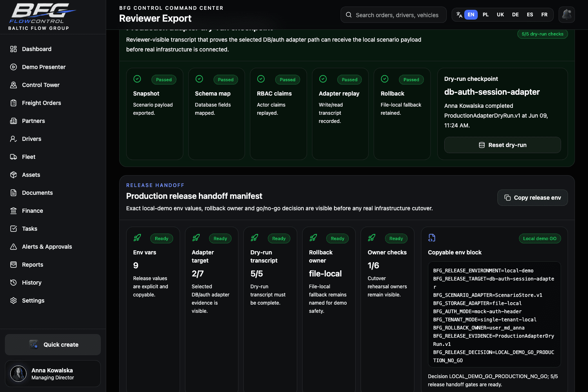The width and height of the screenshot is (588, 392).
Task: Open Alerts & Approvals
Action: point(53,247)
